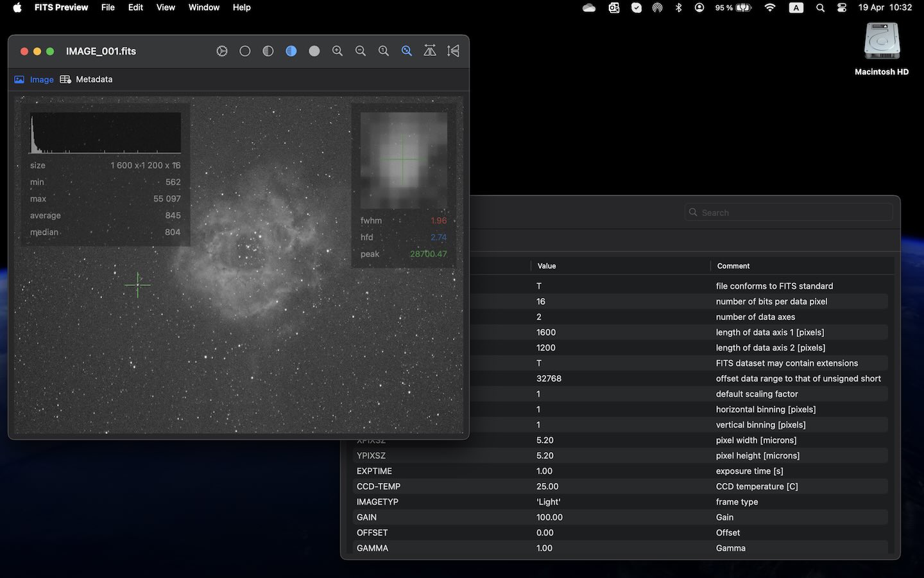Switch to the Image tab
Image resolution: width=924 pixels, height=578 pixels.
[34, 80]
